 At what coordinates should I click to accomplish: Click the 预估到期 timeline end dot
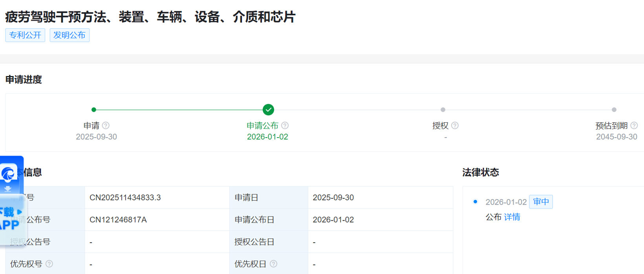coord(614,110)
